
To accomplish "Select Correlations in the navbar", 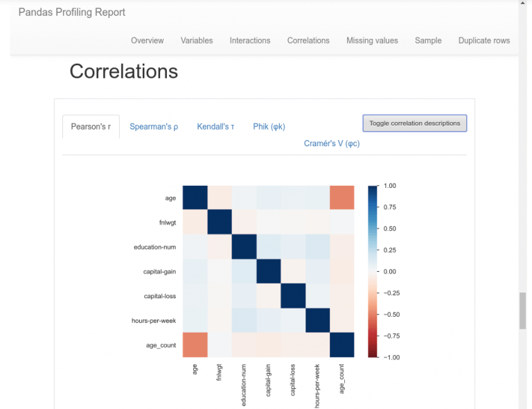I will pyautogui.click(x=308, y=40).
